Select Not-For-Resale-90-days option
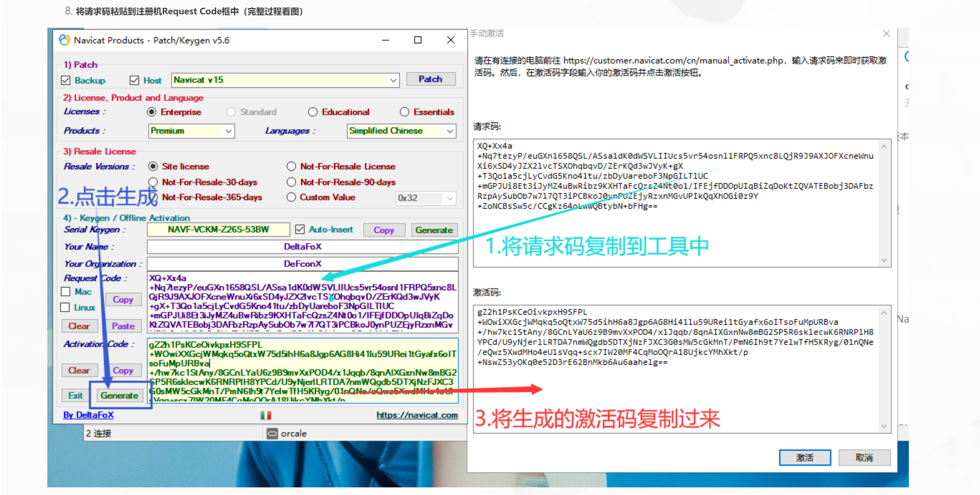This screenshot has width=980, height=495. (291, 182)
